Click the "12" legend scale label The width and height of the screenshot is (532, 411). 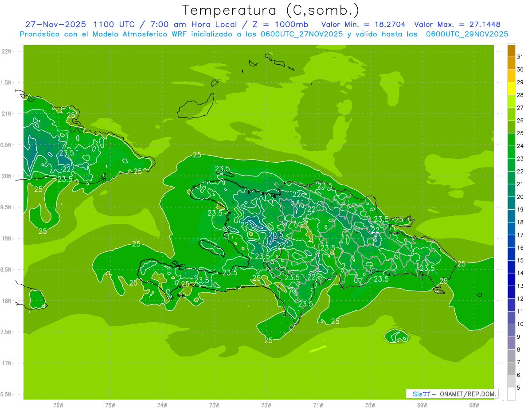(x=520, y=298)
